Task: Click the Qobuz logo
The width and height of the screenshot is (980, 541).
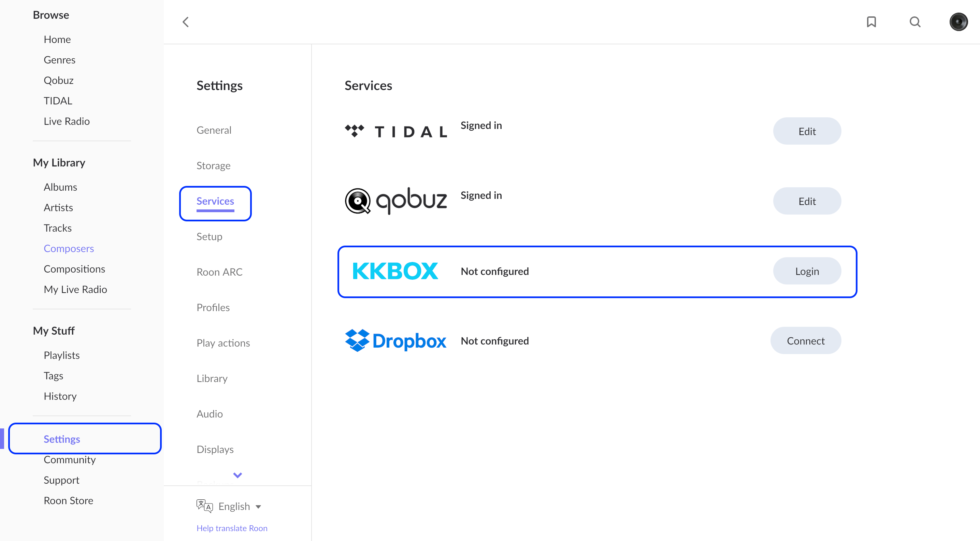Action: point(396,201)
